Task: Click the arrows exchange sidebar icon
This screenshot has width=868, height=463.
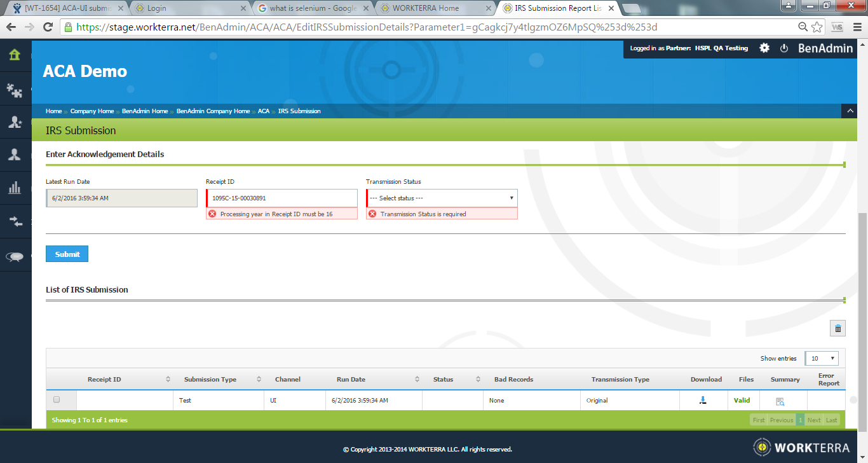Action: point(15,221)
